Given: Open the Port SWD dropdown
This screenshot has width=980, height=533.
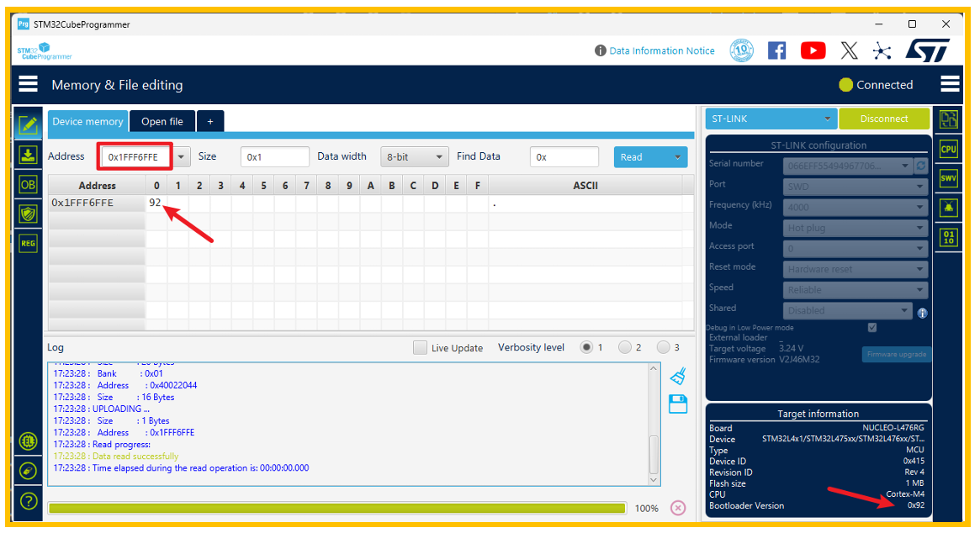Looking at the screenshot, I should [x=855, y=186].
